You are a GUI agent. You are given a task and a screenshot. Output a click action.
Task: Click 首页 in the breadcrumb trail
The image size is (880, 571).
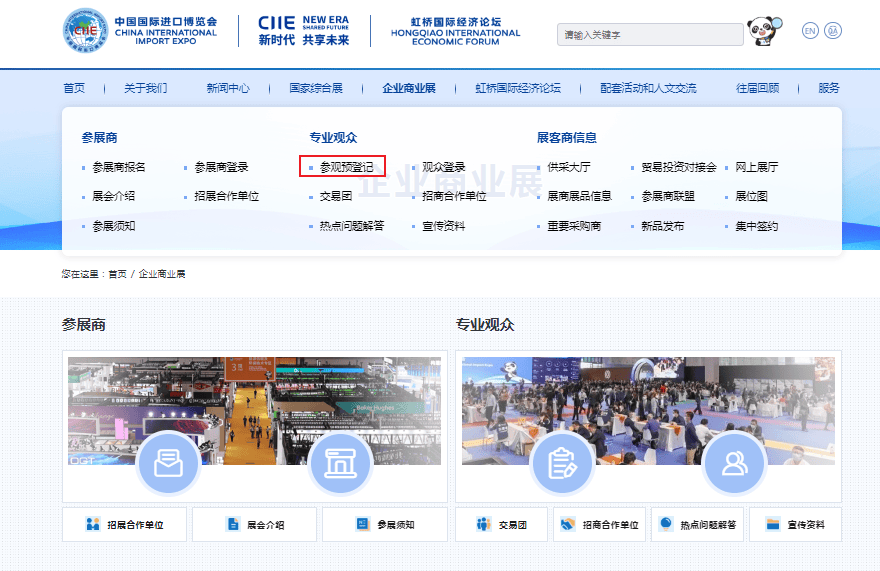coord(118,273)
